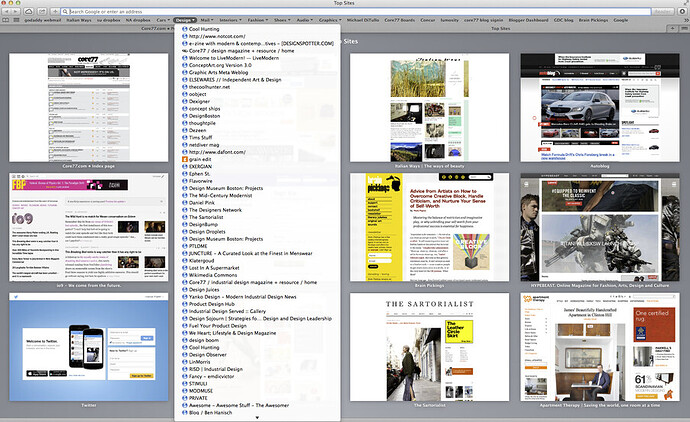Collapse the open Design bookmarks folder
Screen dimensions: 690x422
[185, 20]
